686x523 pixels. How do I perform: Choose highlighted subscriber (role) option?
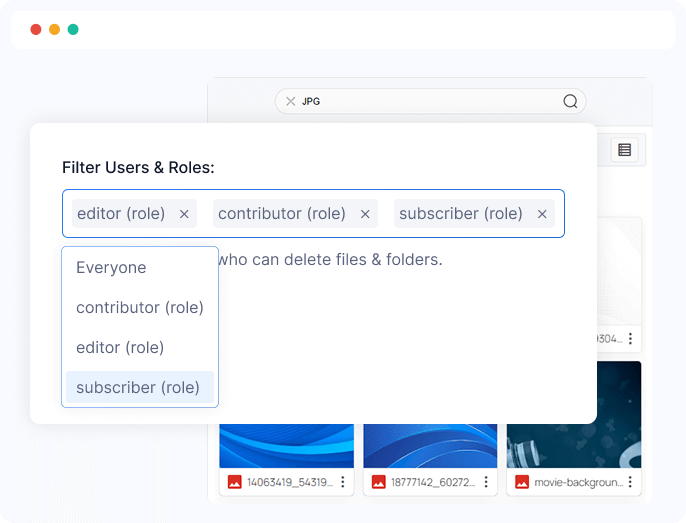click(140, 387)
